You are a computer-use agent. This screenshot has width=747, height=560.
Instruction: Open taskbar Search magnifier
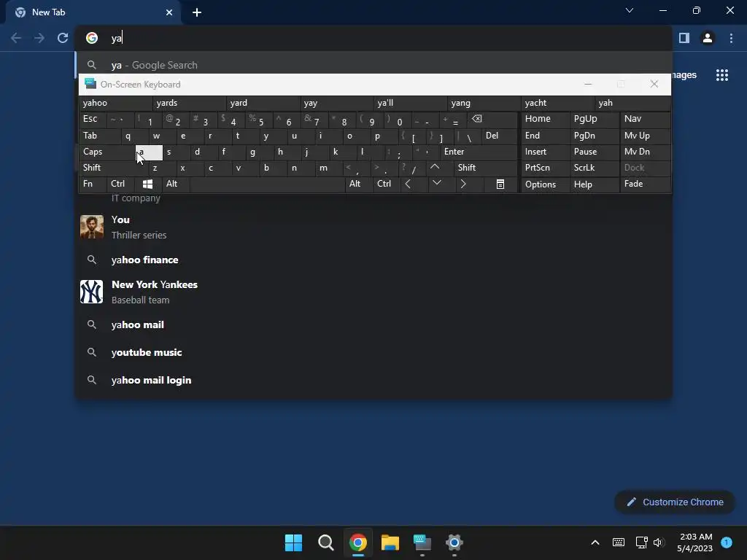(x=326, y=542)
